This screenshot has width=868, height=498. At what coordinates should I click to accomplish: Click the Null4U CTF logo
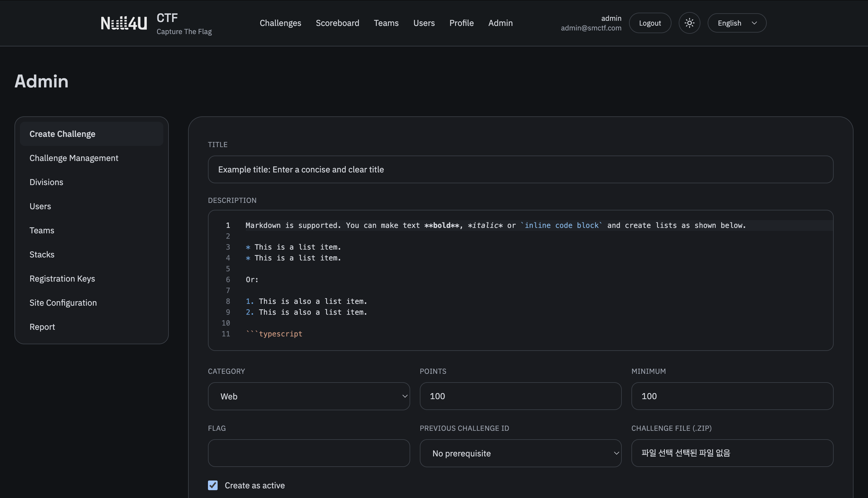coord(124,23)
